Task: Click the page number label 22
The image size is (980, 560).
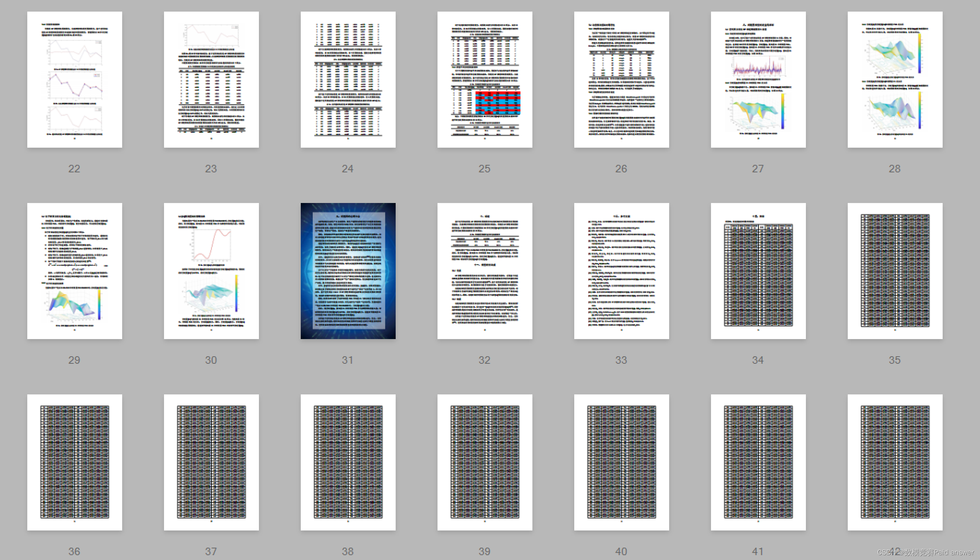Action: (x=74, y=169)
